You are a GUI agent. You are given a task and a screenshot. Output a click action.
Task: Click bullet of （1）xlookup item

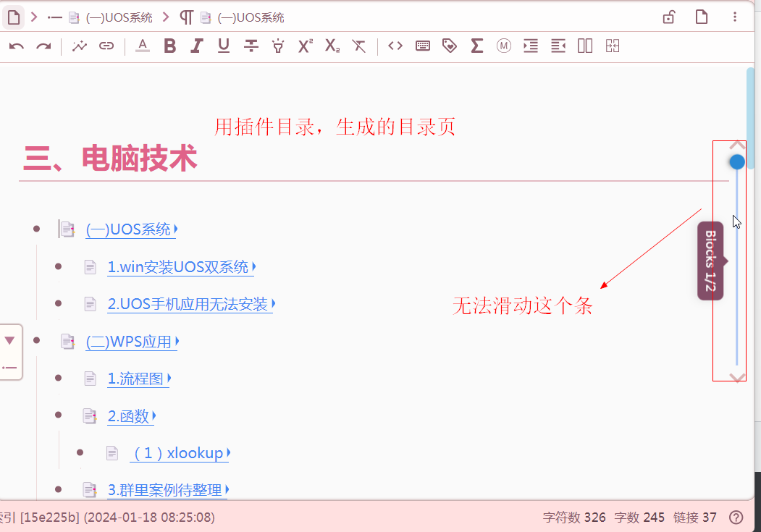(80, 452)
